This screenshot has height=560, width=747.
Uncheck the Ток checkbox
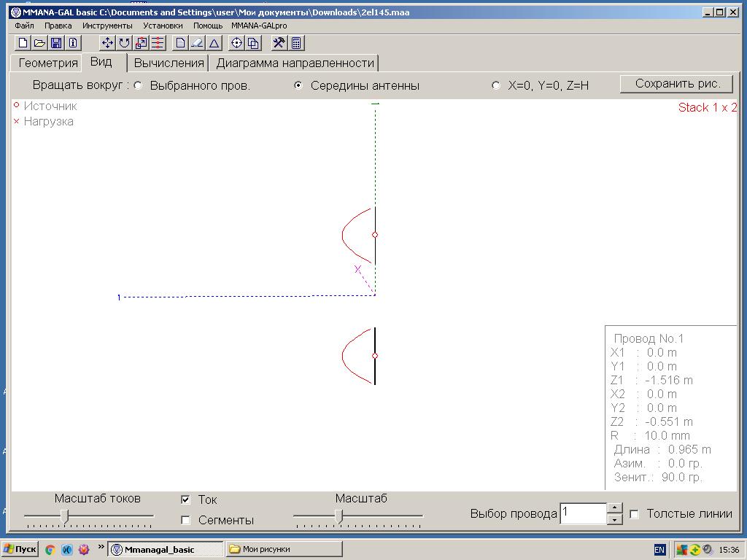(x=185, y=499)
